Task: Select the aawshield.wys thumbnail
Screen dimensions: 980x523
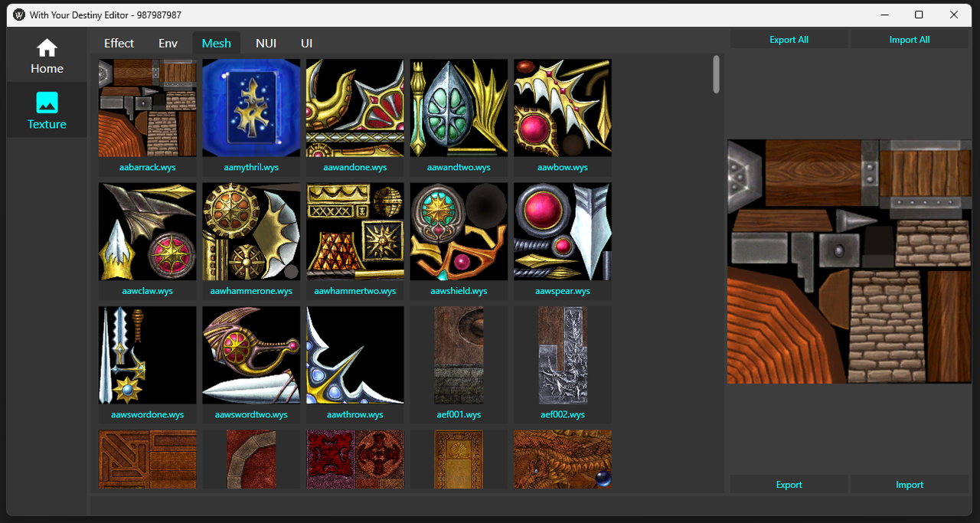Action: (x=459, y=231)
